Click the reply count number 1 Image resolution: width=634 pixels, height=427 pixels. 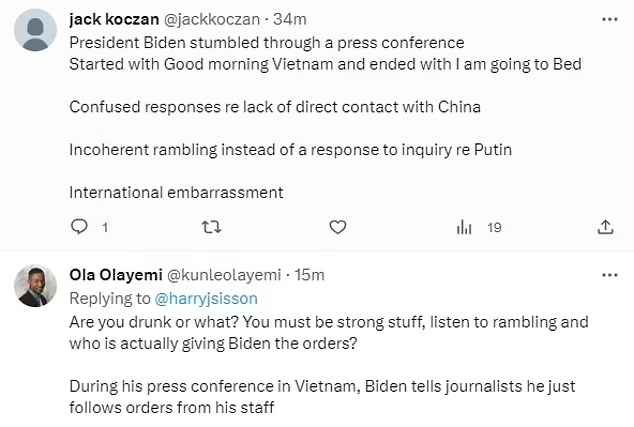(x=105, y=228)
